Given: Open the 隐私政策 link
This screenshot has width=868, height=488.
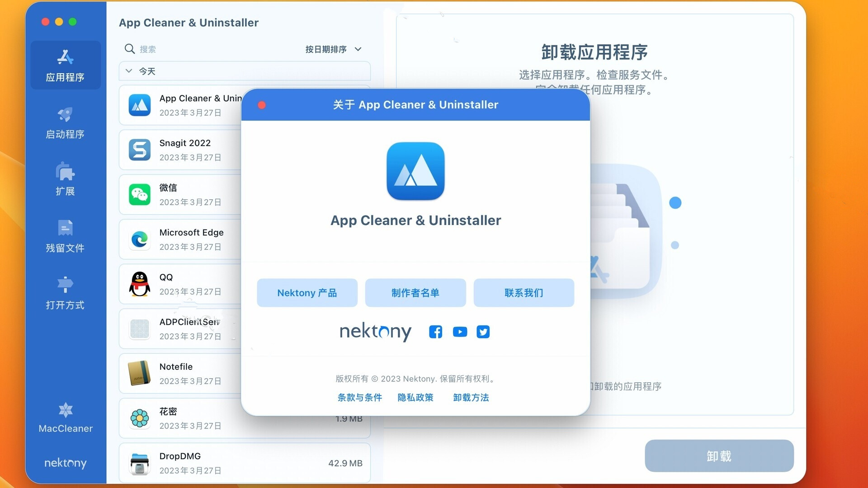Looking at the screenshot, I should coord(415,397).
